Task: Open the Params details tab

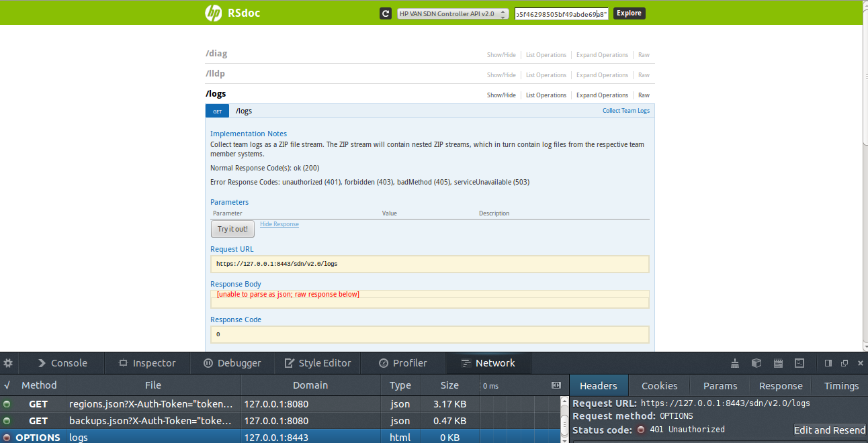Action: (720, 386)
